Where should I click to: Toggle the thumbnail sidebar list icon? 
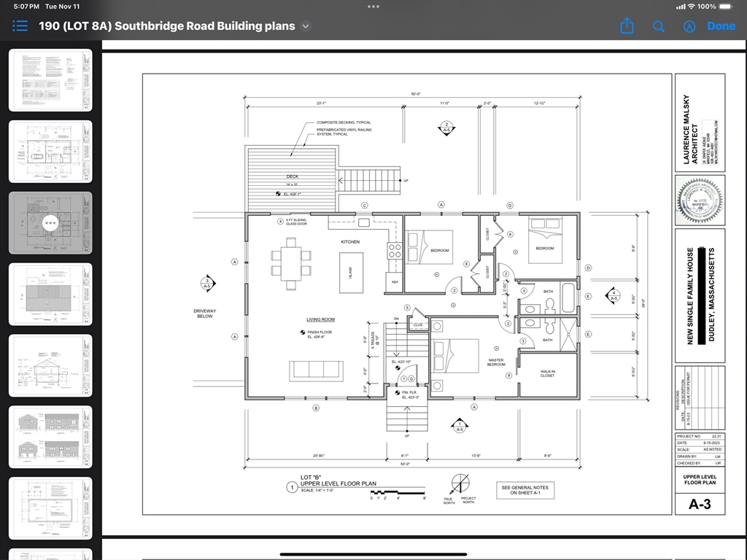click(x=20, y=26)
